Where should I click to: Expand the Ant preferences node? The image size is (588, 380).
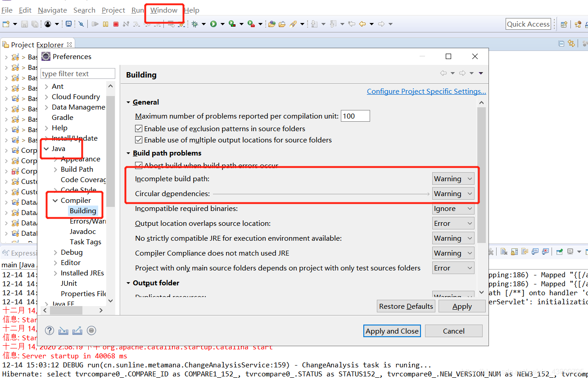[x=47, y=87]
